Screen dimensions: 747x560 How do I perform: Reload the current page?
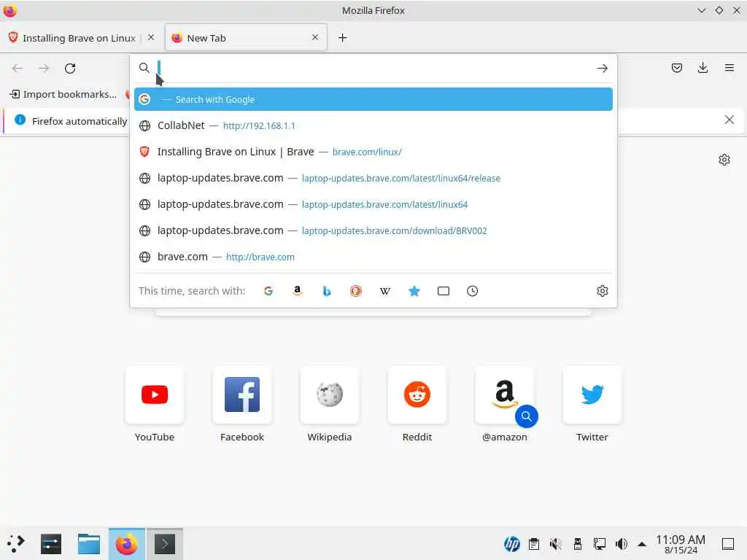[x=70, y=69]
